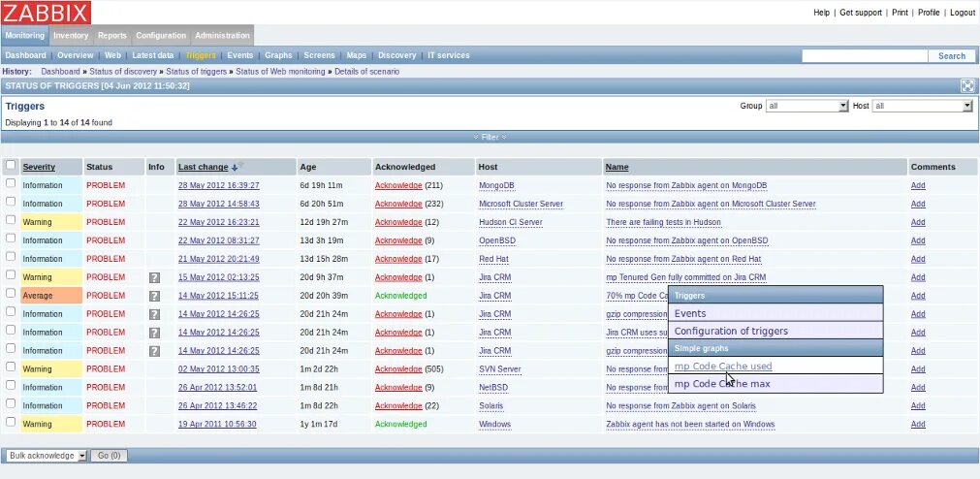
Task: Check the box for SVN Server row
Action: (x=11, y=367)
